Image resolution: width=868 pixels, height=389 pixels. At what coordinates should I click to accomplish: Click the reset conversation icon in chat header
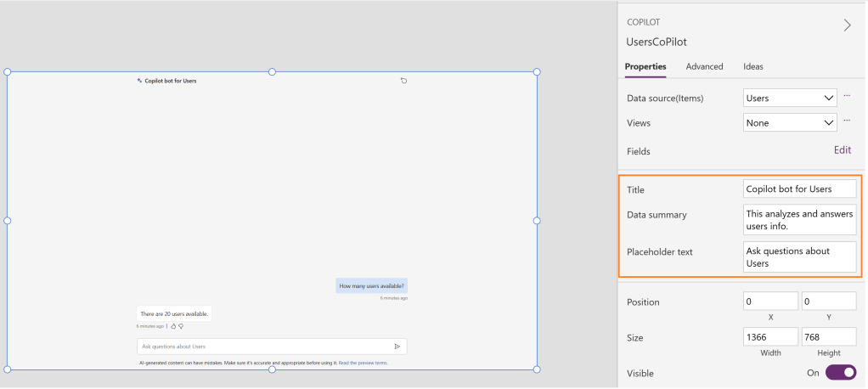pos(403,81)
